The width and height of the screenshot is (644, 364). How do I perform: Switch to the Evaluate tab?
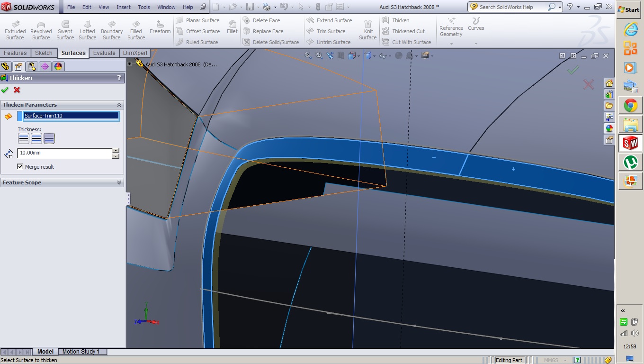click(104, 53)
